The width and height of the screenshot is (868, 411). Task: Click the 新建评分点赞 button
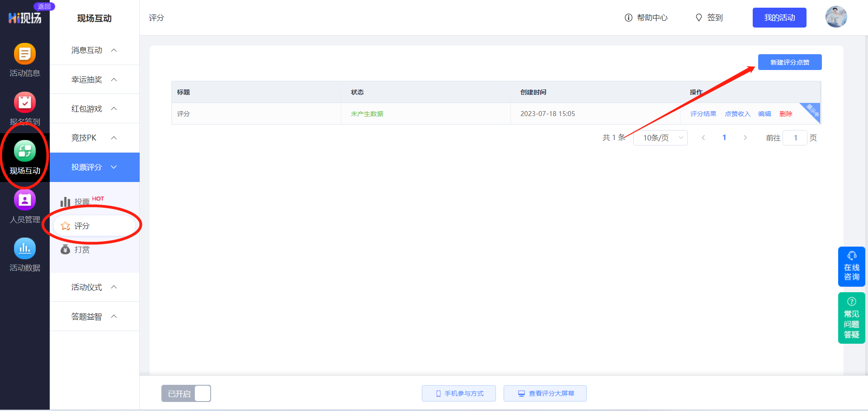[x=790, y=62]
